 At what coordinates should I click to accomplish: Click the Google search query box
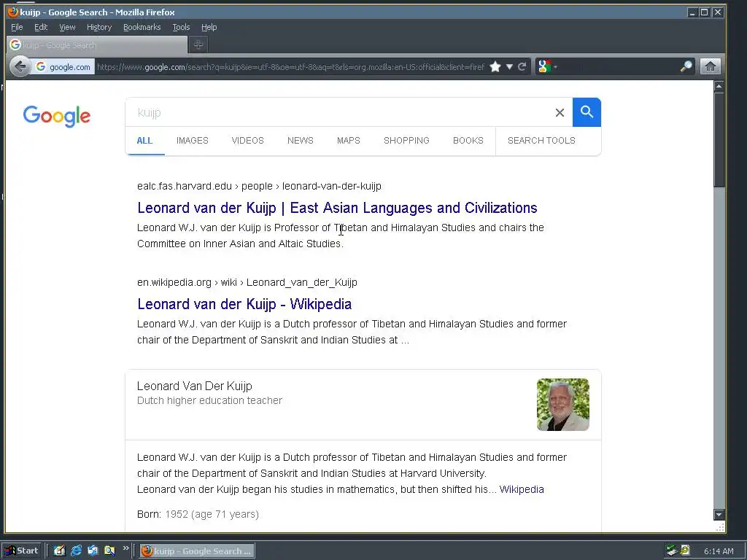(x=339, y=112)
